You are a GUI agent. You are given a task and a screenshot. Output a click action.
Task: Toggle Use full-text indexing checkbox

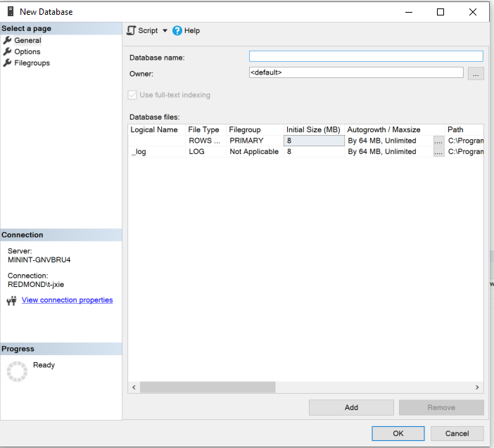point(132,95)
